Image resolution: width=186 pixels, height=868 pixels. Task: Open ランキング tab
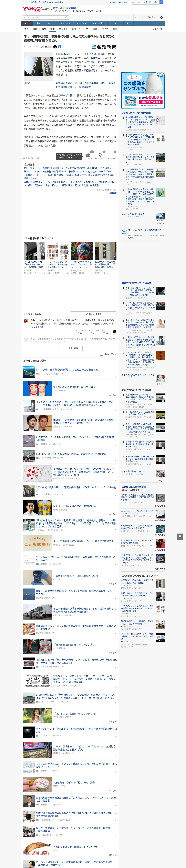click(x=115, y=24)
